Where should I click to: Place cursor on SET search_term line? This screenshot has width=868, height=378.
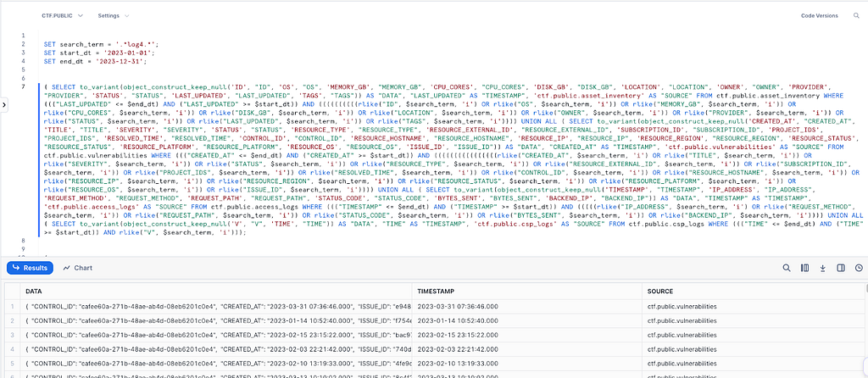102,44
